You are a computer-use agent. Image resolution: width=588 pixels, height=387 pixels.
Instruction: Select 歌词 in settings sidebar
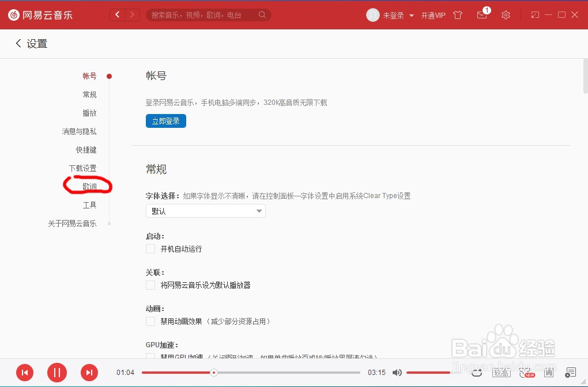[x=89, y=186]
